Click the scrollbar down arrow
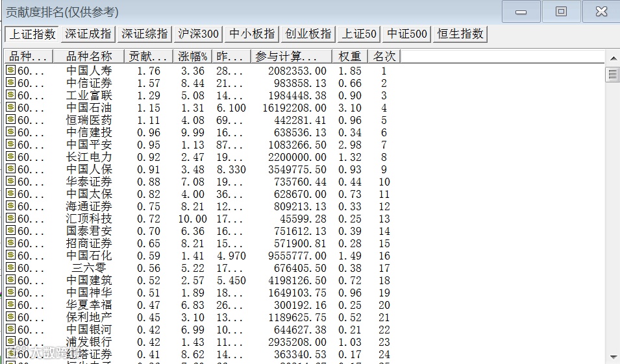Viewport: 620px width, 364px height. pyautogui.click(x=614, y=356)
